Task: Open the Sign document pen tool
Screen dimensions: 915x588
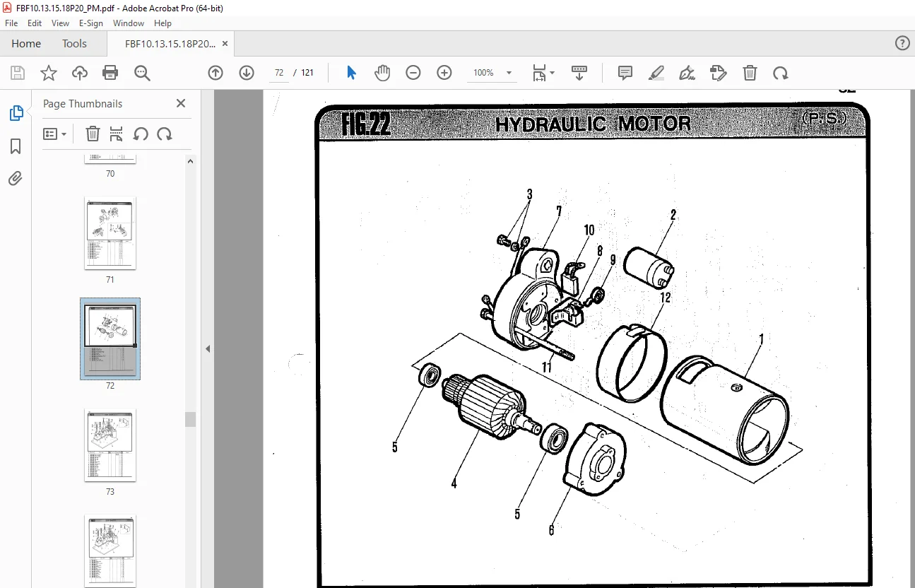Action: [687, 73]
